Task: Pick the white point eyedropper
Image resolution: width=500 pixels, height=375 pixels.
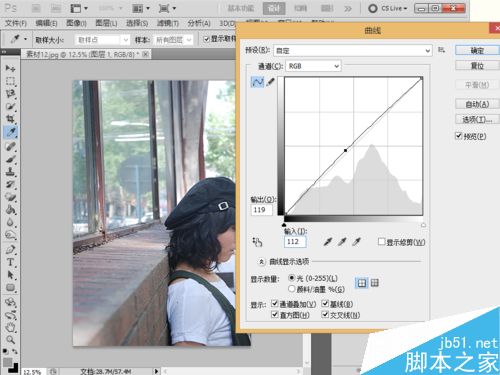Action: tap(356, 242)
